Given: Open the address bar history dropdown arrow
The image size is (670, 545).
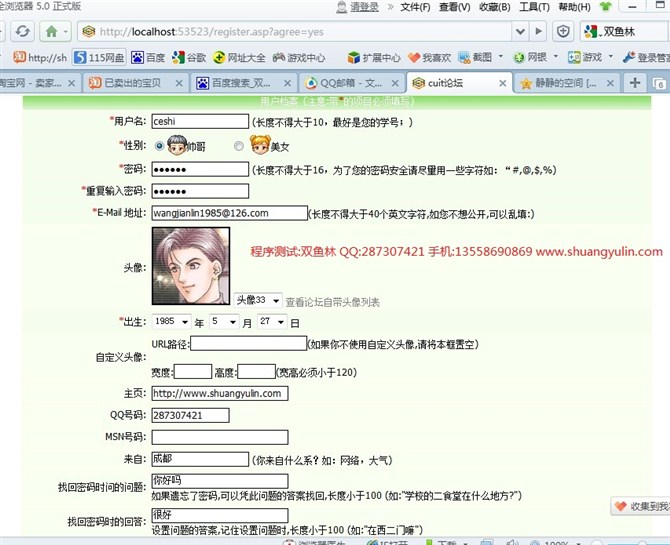Looking at the screenshot, I should [x=520, y=32].
